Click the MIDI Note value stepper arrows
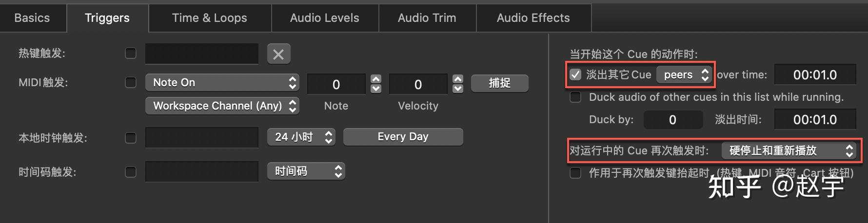Screen dimensions: 868x223 coord(375,84)
